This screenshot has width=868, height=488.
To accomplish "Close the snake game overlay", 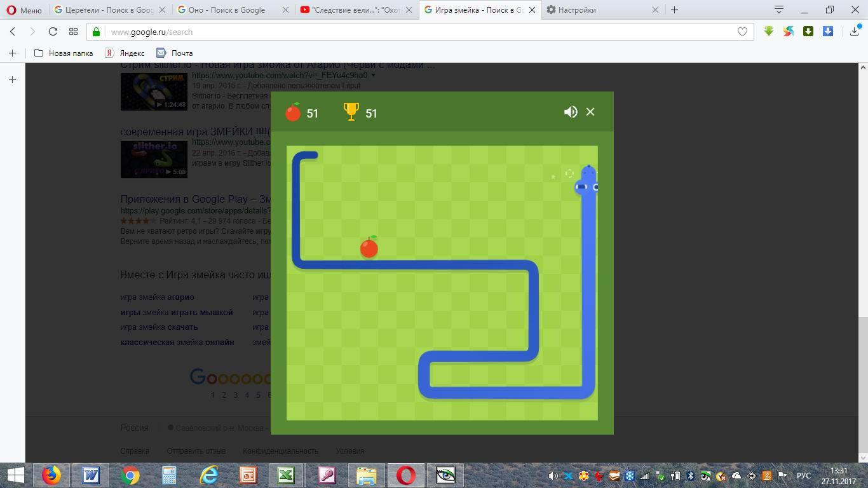I will [590, 112].
